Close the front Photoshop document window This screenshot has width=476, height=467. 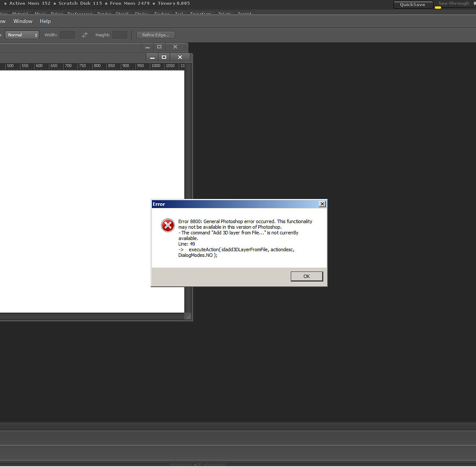coord(180,58)
